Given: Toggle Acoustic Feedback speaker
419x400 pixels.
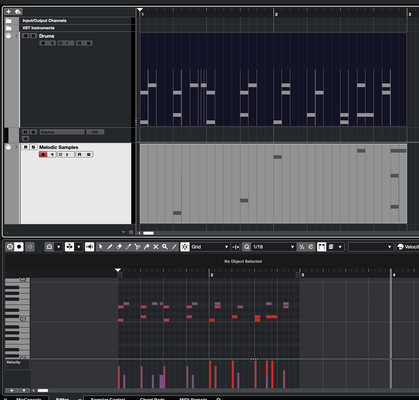Looking at the screenshot, I should (x=89, y=247).
